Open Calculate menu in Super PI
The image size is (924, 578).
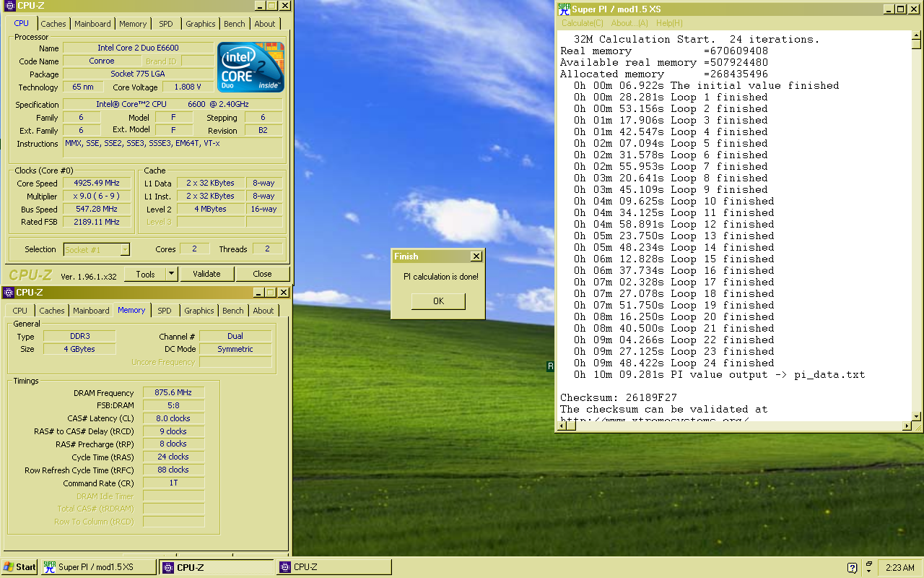coord(583,23)
